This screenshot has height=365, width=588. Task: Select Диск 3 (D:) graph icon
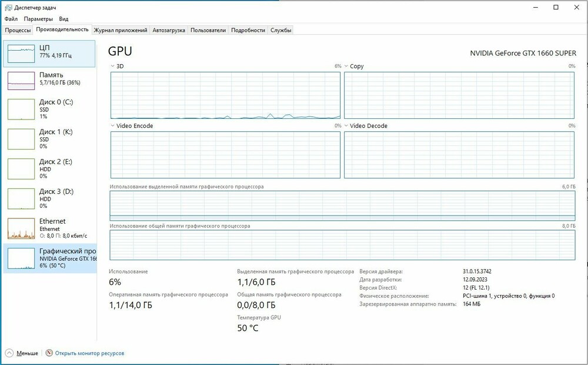[21, 198]
